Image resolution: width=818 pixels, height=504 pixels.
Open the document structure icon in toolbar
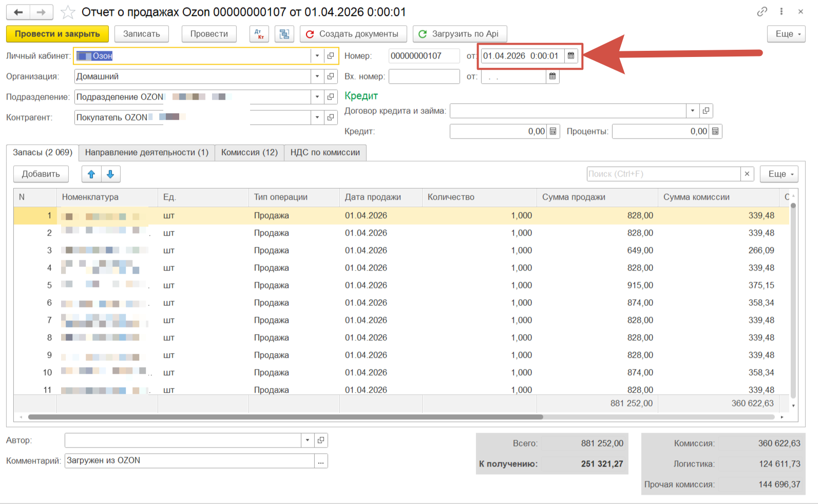[284, 34]
